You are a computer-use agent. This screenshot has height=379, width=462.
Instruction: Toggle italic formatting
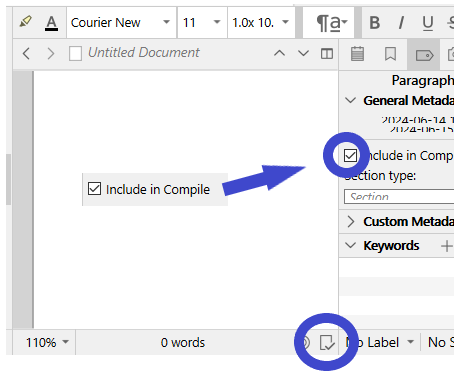click(x=401, y=23)
